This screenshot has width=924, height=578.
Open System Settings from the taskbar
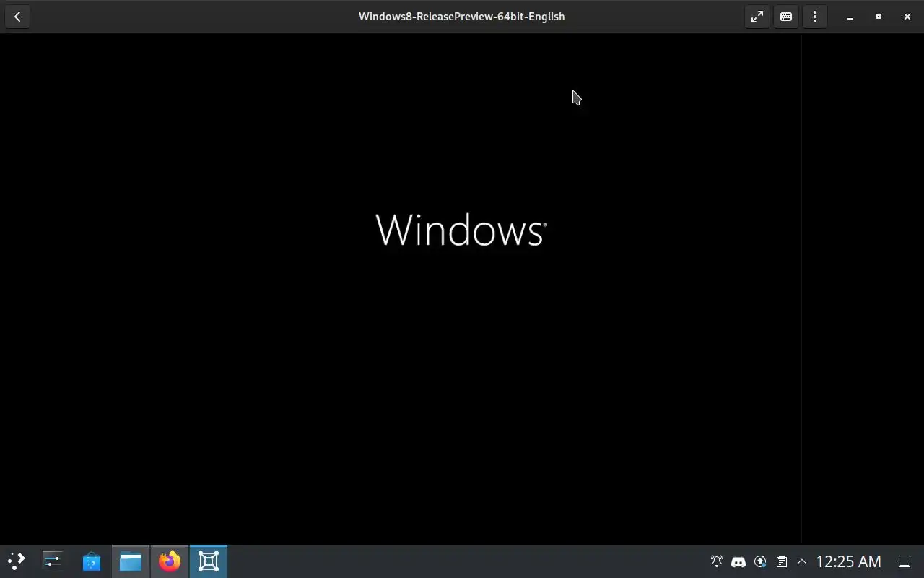[x=53, y=561]
